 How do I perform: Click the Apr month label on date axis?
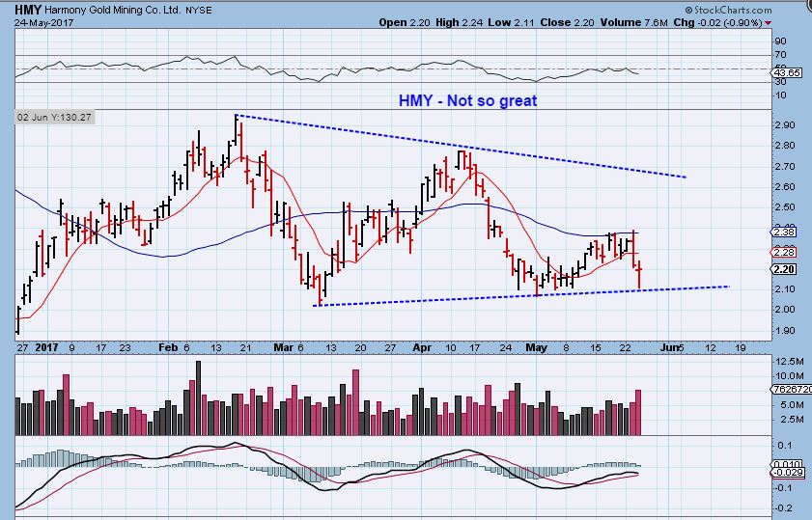click(422, 347)
